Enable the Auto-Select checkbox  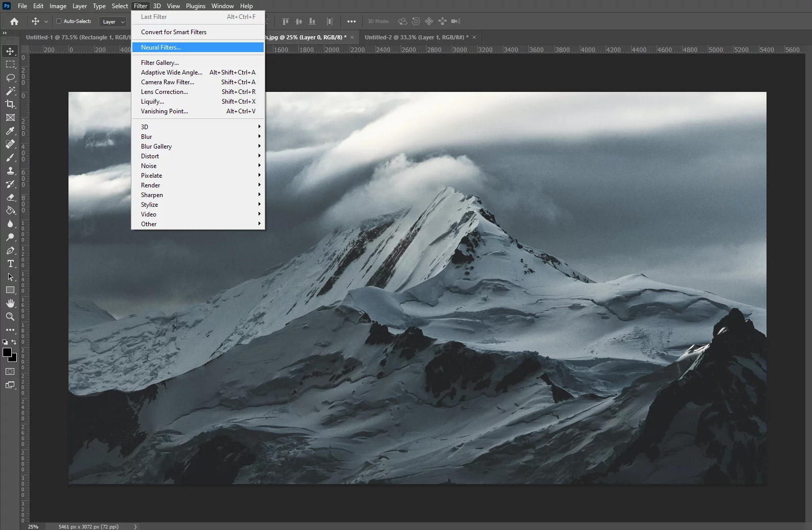pos(59,21)
